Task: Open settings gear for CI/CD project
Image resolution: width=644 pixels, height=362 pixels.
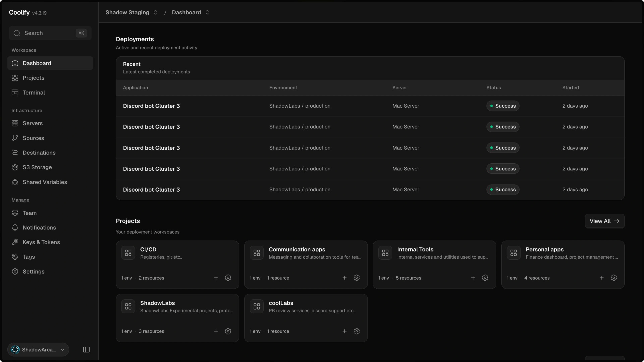Action: point(228,278)
